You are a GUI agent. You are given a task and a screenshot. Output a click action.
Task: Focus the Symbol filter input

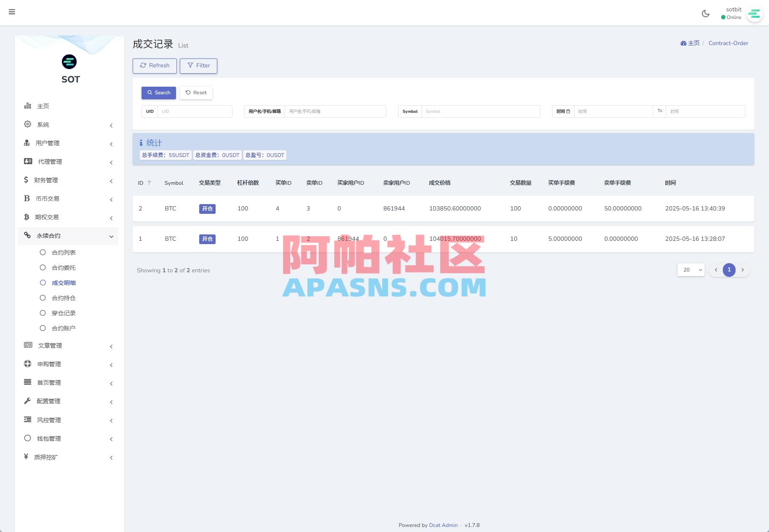(481, 112)
